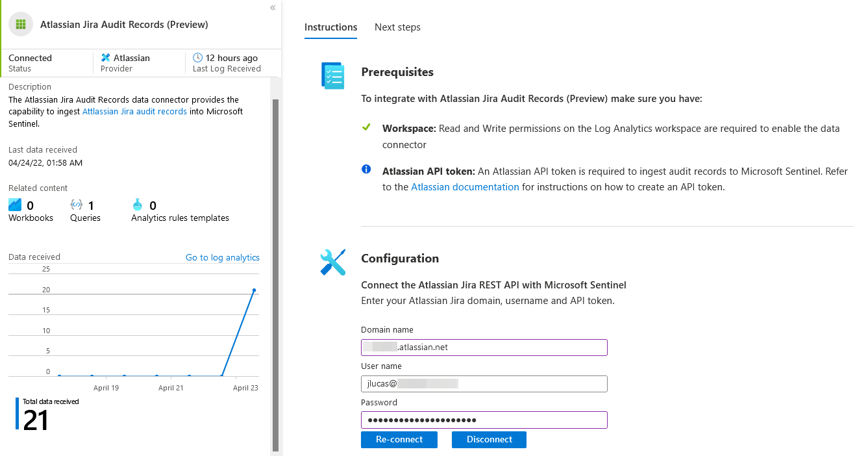Click the left panel vertical scrollbar
The height and width of the screenshot is (456, 868).
(x=275, y=273)
